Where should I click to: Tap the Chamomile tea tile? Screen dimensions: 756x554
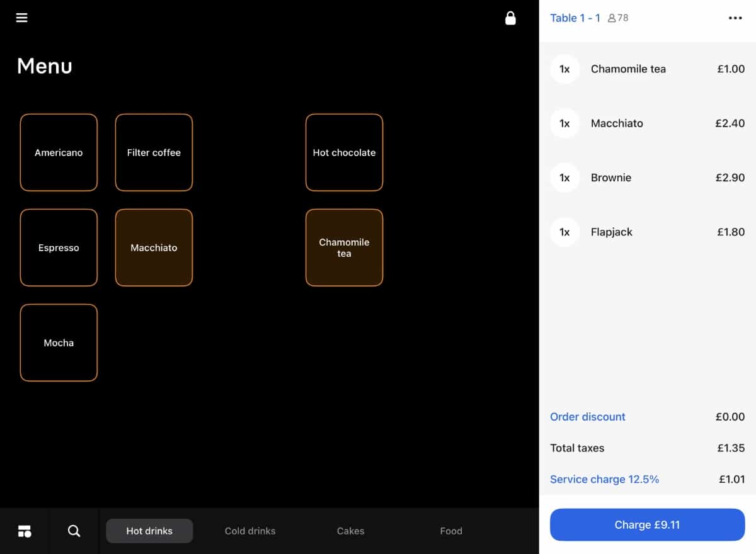click(344, 247)
